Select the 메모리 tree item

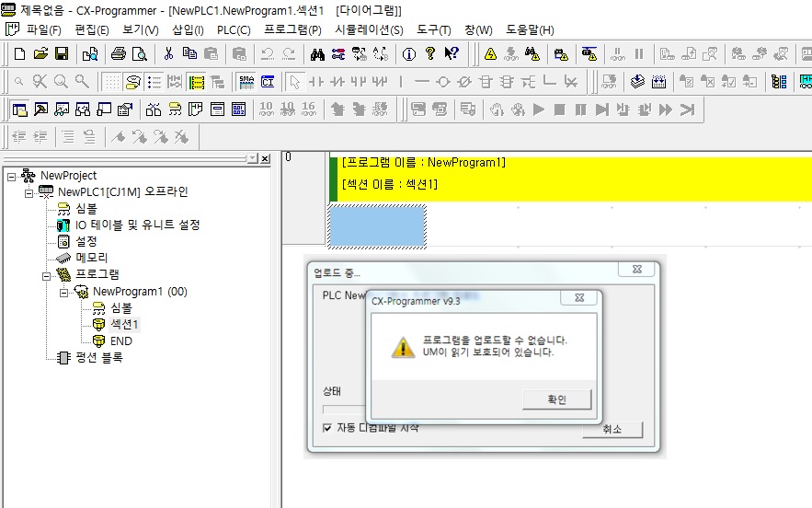click(92, 258)
